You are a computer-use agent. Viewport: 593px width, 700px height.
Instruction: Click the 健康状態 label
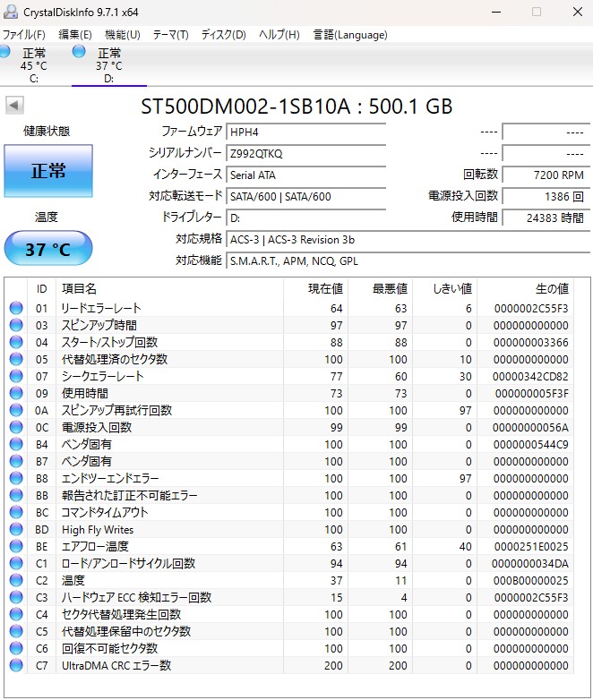pyautogui.click(x=47, y=131)
